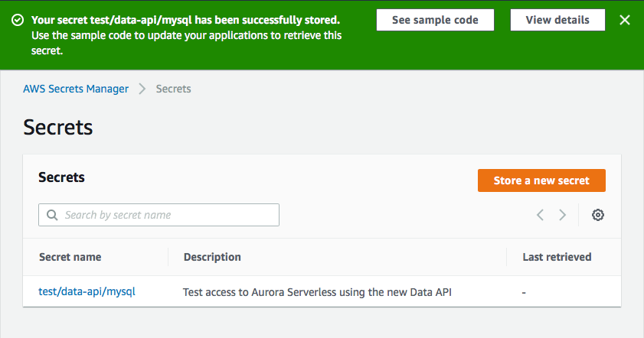
Task: Click the Secrets page heading
Action: click(x=58, y=127)
